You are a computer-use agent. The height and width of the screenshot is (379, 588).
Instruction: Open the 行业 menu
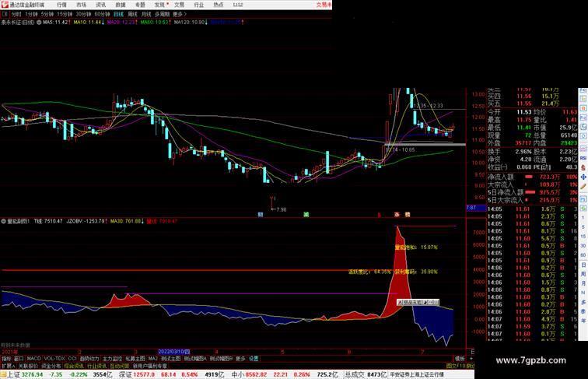[x=199, y=5]
